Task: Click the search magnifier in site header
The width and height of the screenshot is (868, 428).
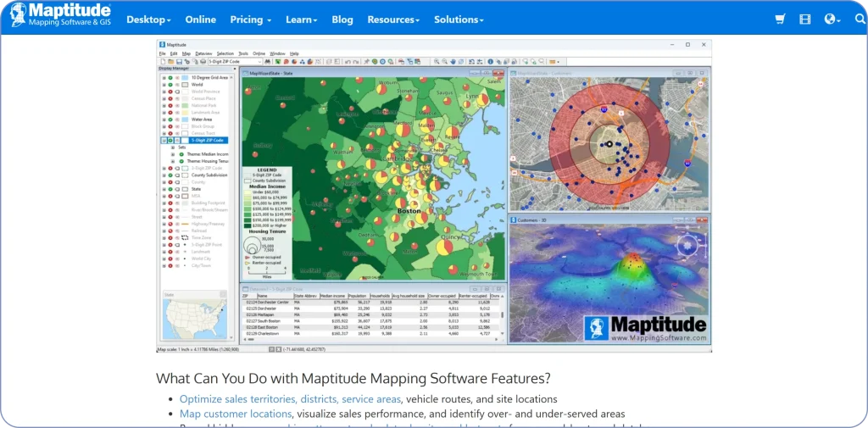Action: [x=860, y=19]
